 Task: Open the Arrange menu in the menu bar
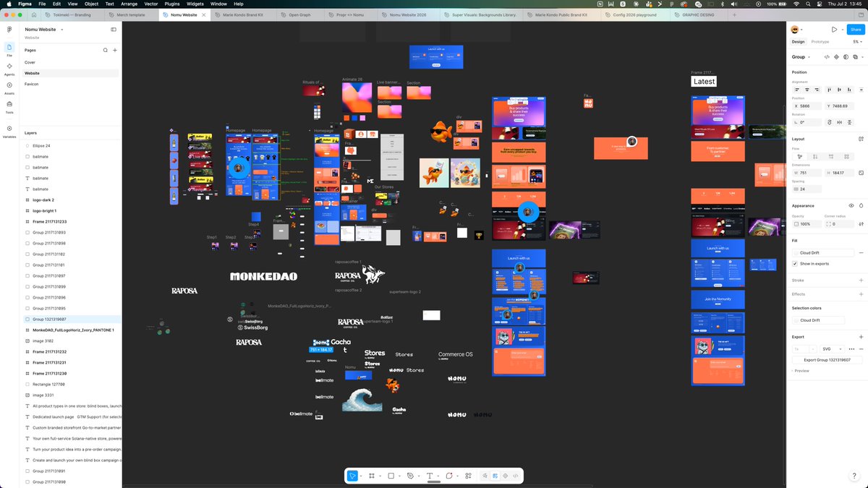pyautogui.click(x=129, y=4)
